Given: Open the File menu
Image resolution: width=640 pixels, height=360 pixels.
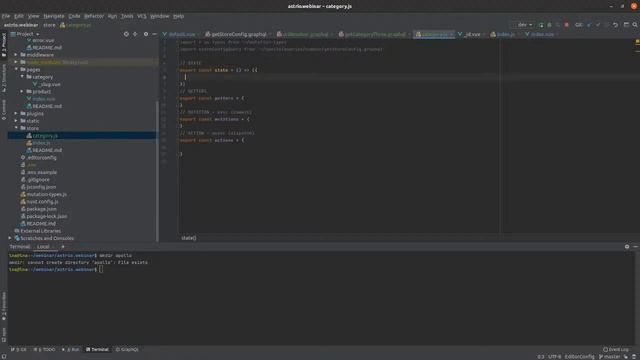Looking at the screenshot, I should pos(6,16).
